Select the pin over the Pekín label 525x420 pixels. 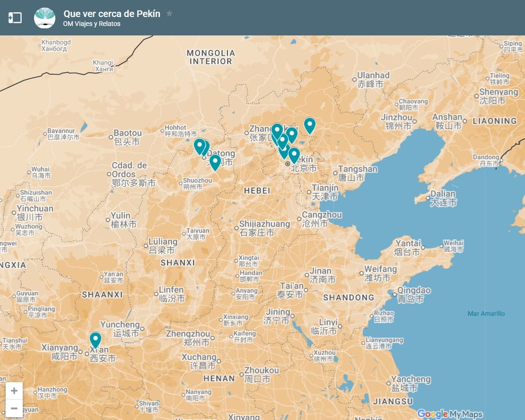(294, 155)
